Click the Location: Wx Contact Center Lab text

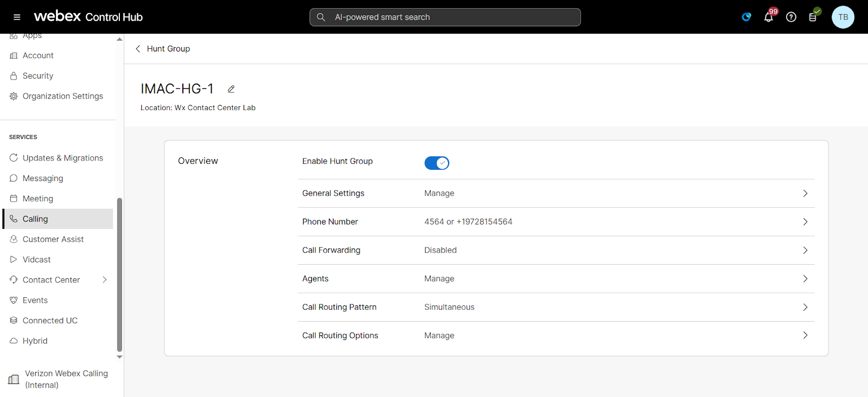198,108
